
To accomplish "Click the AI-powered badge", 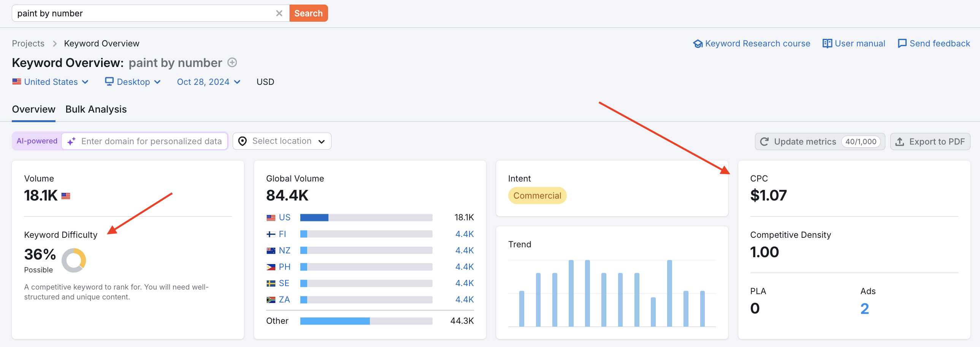I will pos(37,141).
